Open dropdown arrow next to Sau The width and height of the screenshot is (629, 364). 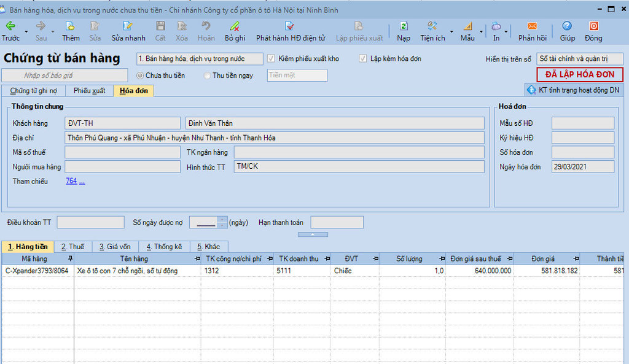[53, 32]
